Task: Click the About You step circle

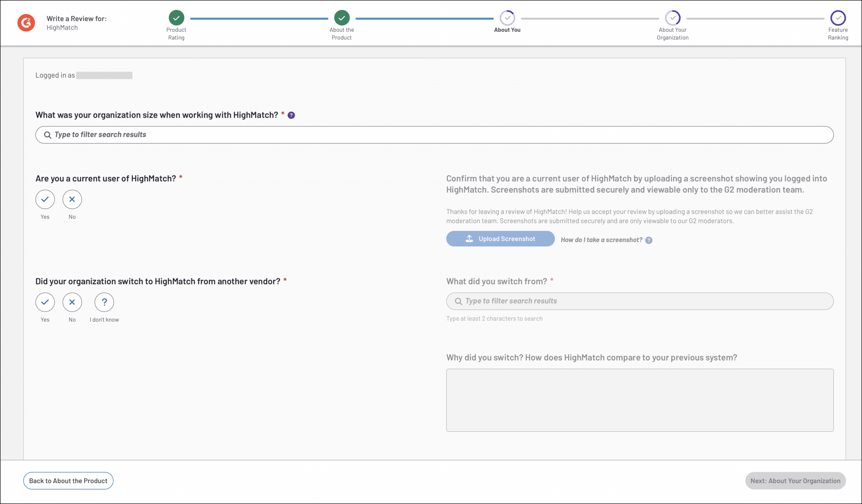Action: click(507, 18)
